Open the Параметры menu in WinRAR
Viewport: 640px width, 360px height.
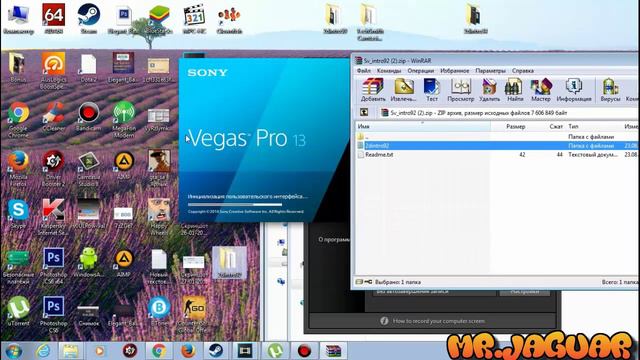pyautogui.click(x=490, y=71)
